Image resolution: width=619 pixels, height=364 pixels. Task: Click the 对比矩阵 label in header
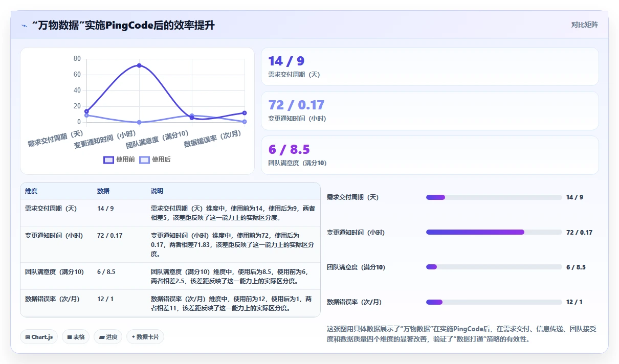584,25
